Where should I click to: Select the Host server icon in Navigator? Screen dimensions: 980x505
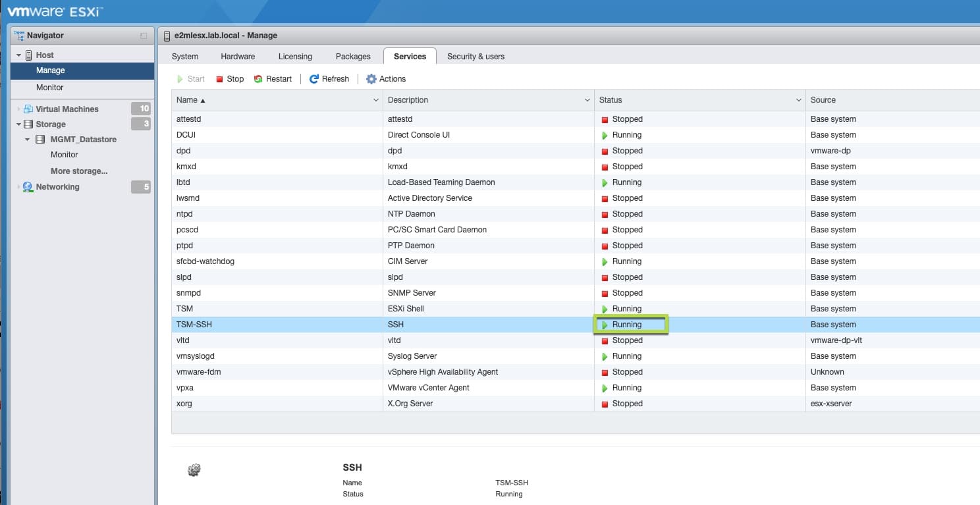coord(29,55)
